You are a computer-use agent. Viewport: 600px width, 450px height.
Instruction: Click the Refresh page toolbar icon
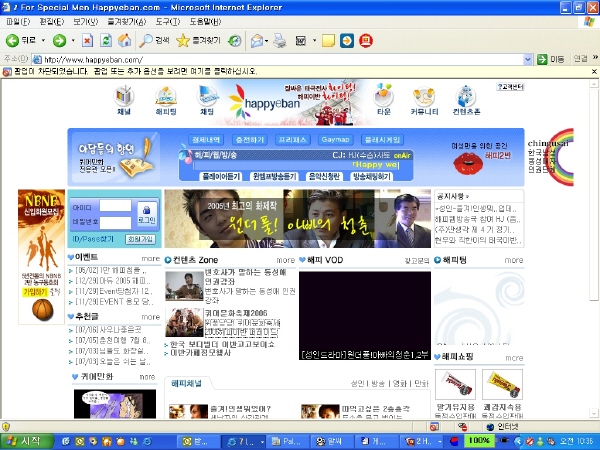[106, 41]
